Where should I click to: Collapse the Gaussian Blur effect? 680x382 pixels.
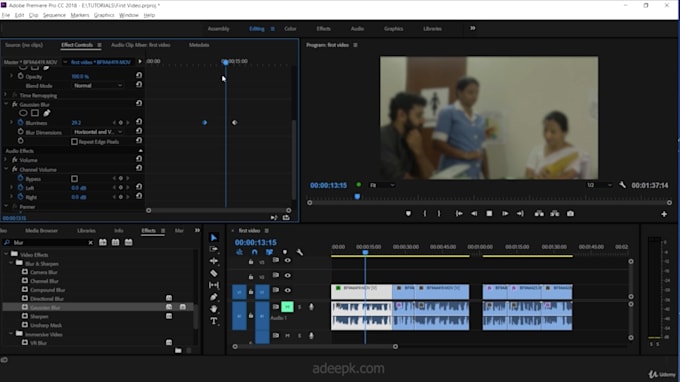[6, 104]
